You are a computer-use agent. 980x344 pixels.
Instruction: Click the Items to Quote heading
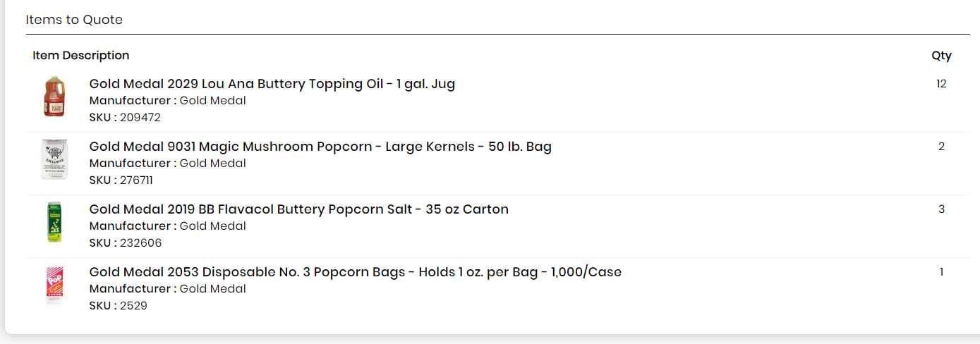pyautogui.click(x=74, y=20)
